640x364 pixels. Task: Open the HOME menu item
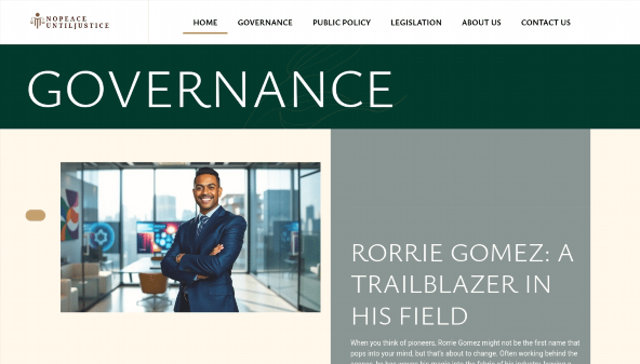205,22
